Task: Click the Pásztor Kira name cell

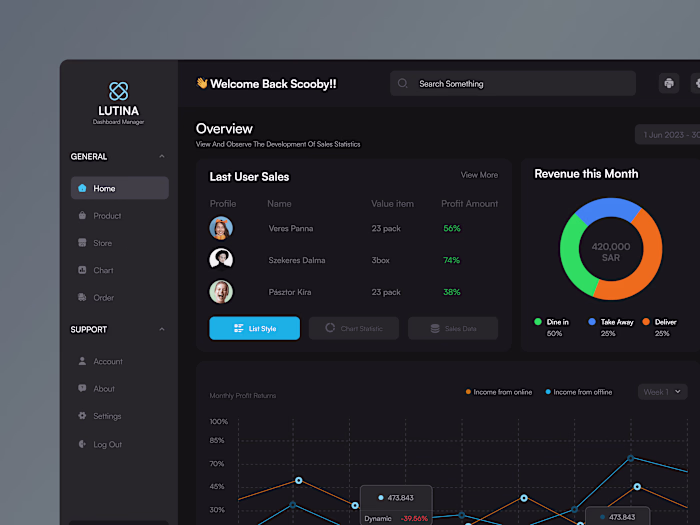Action: point(290,292)
